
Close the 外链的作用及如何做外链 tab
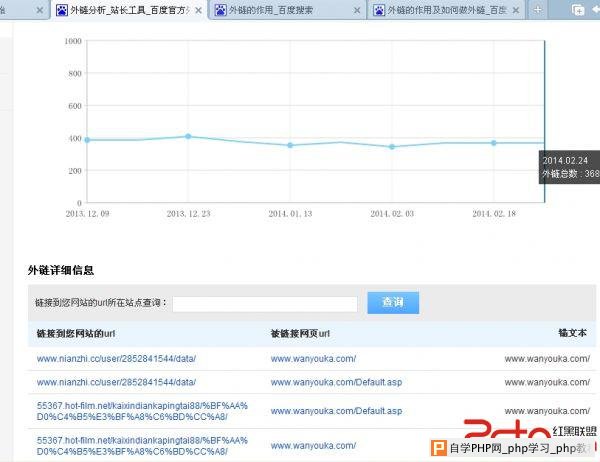[516, 11]
